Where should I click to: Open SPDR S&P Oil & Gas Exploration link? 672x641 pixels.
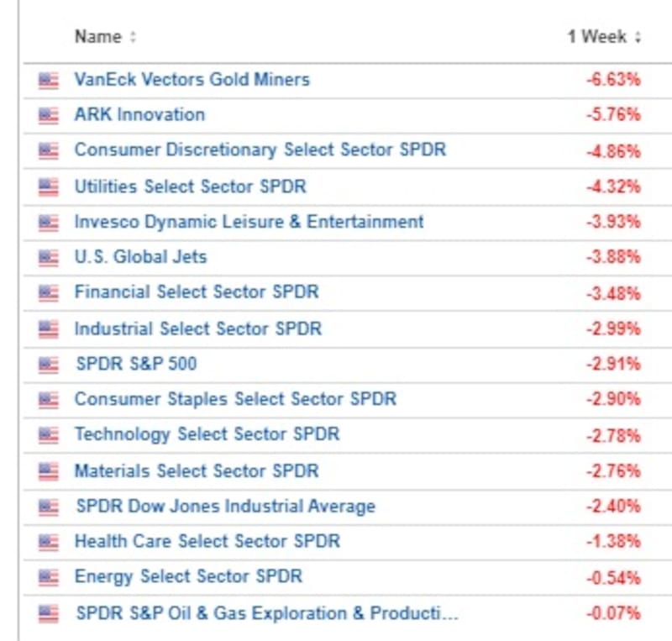267,613
